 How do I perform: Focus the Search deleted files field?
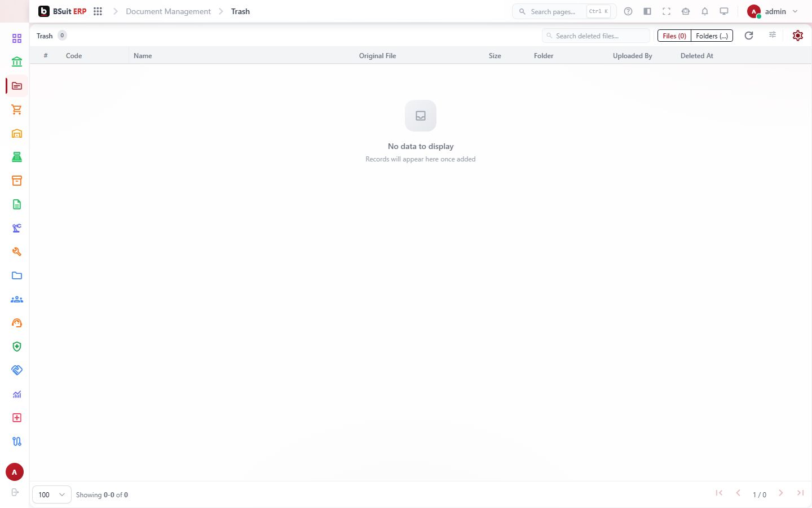pos(596,36)
